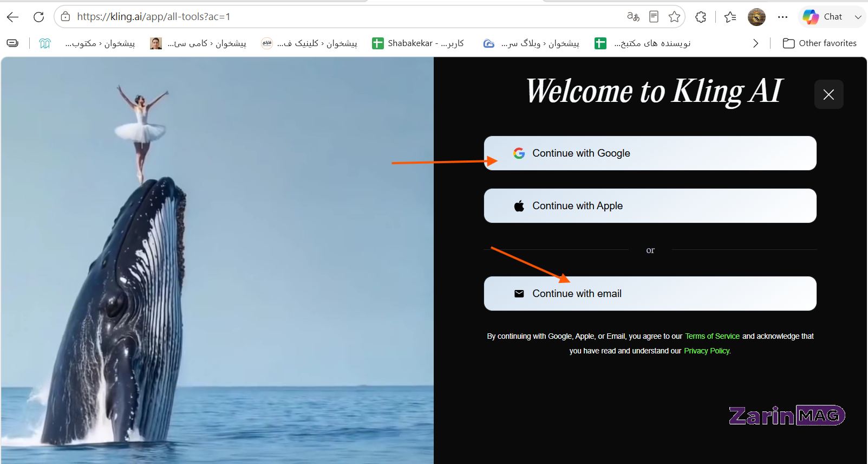Open the Shabakekar bookmark

pos(418,43)
